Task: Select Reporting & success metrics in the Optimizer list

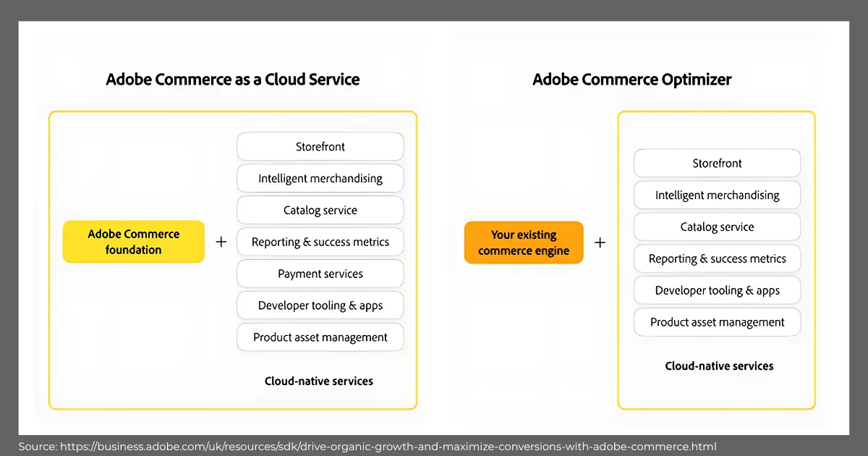Action: coord(718,258)
